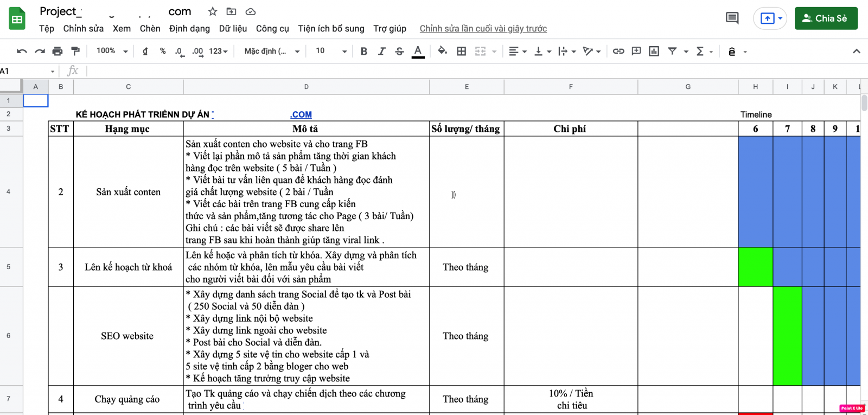Open the Định dạng menu
The height and width of the screenshot is (415, 868).
(189, 28)
